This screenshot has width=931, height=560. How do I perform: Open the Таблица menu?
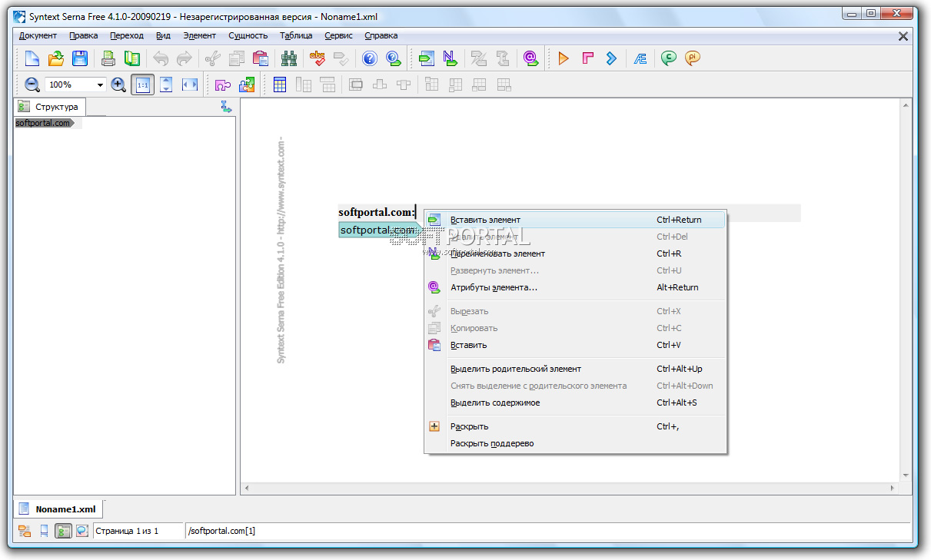(296, 35)
